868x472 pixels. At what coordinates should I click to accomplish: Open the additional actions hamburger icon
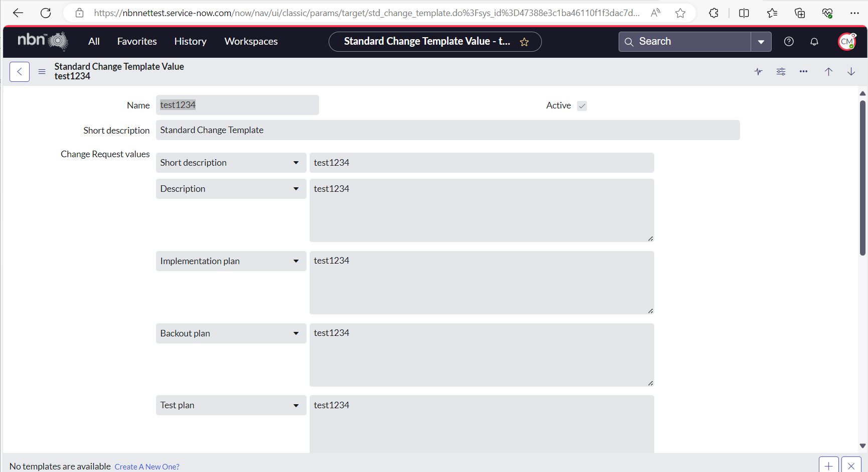pyautogui.click(x=42, y=71)
